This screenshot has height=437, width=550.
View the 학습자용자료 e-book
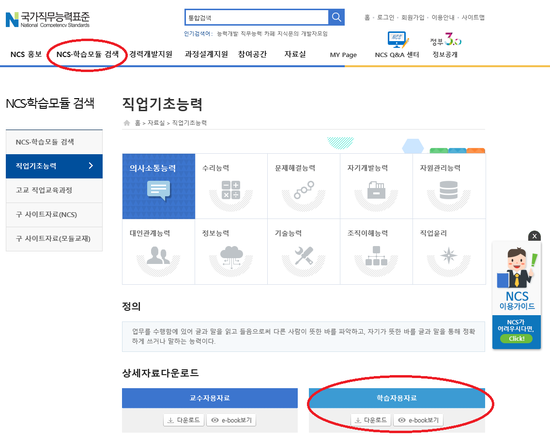418,420
